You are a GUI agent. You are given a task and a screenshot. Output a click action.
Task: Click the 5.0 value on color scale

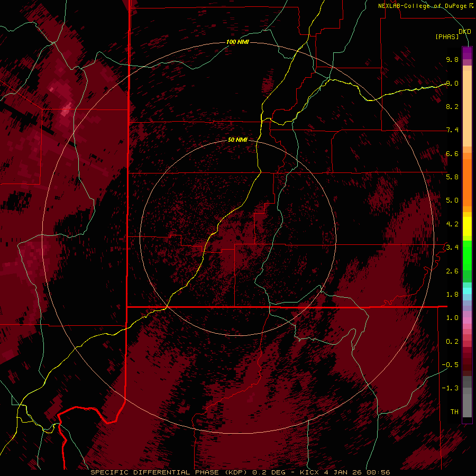click(452, 200)
